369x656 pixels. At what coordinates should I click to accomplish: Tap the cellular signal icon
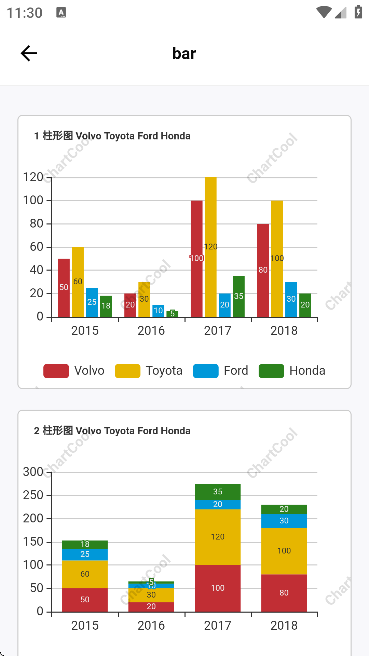(x=341, y=13)
